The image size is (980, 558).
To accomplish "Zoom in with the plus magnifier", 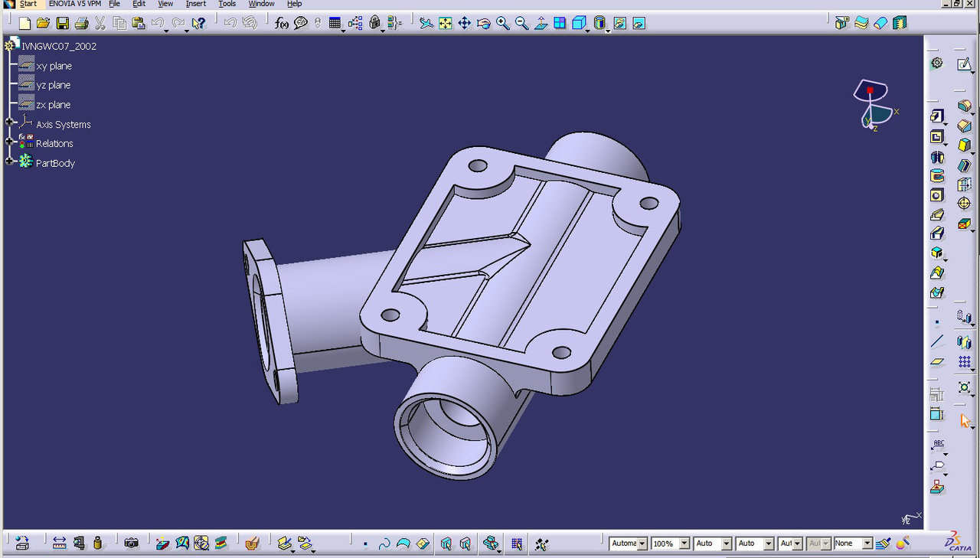I will click(503, 23).
